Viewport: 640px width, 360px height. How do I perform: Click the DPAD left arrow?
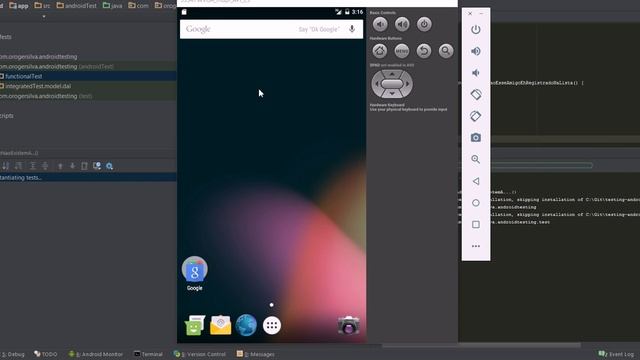tap(376, 84)
